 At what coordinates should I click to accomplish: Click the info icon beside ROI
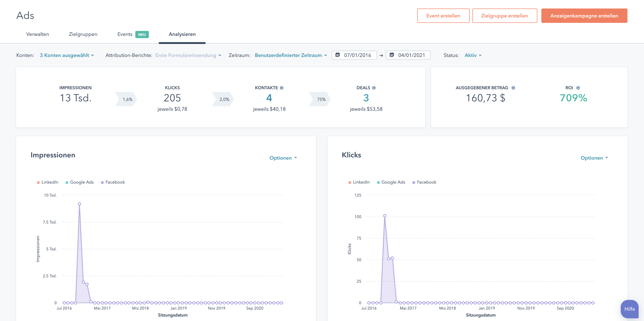[578, 88]
